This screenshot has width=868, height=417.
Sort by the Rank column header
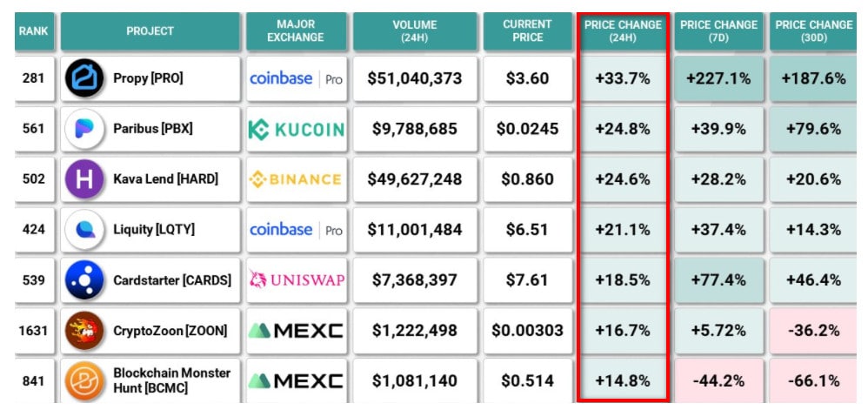tap(33, 31)
